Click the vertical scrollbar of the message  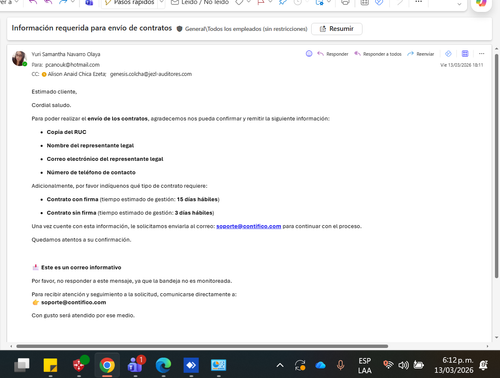coord(496,166)
